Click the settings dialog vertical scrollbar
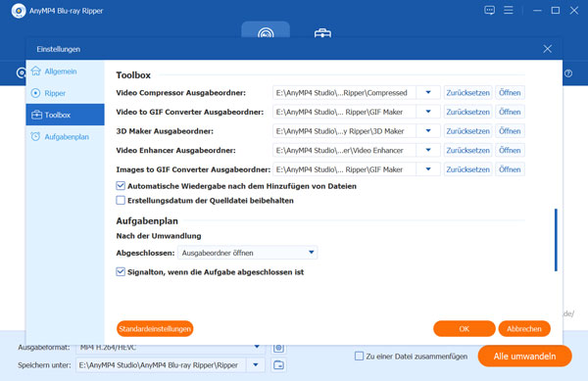The image size is (588, 381). point(556,240)
